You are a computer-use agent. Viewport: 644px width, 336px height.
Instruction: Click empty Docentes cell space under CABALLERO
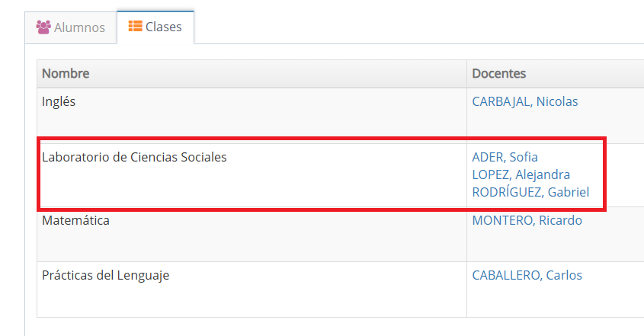pos(549,301)
